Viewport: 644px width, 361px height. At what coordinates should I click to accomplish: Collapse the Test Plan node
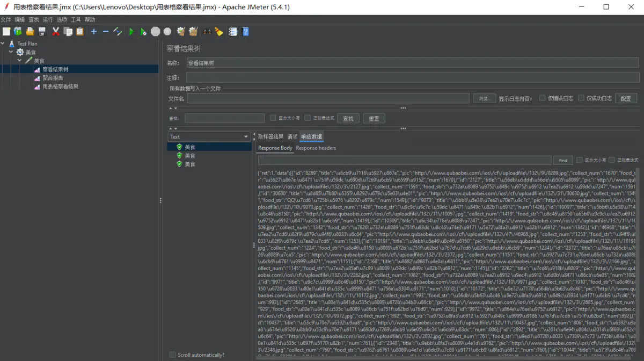point(3,44)
